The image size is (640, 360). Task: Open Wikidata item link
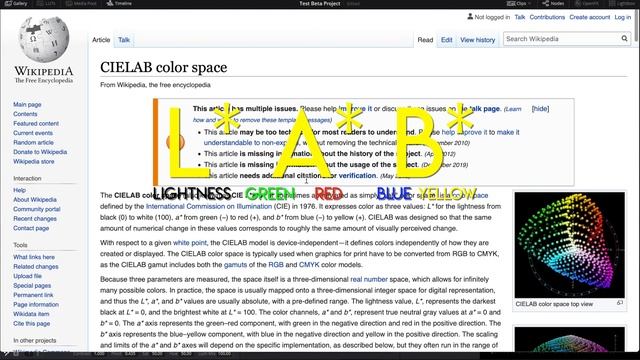click(x=31, y=314)
